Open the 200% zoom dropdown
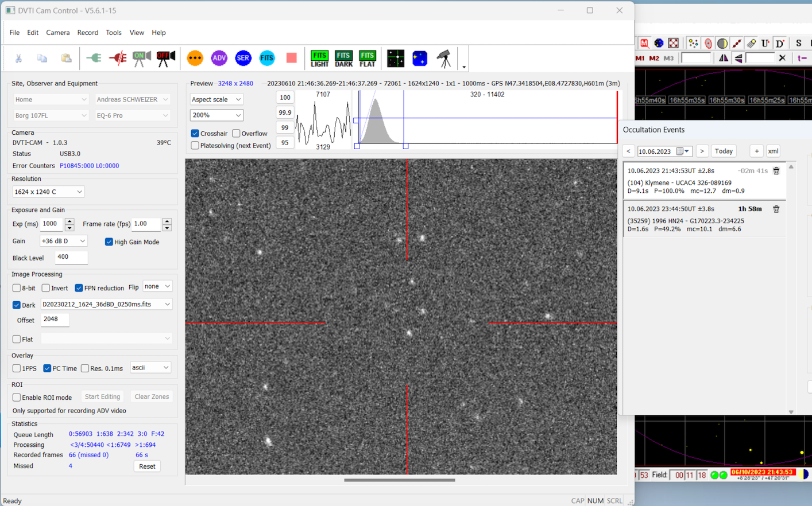The width and height of the screenshot is (812, 506). (x=216, y=115)
